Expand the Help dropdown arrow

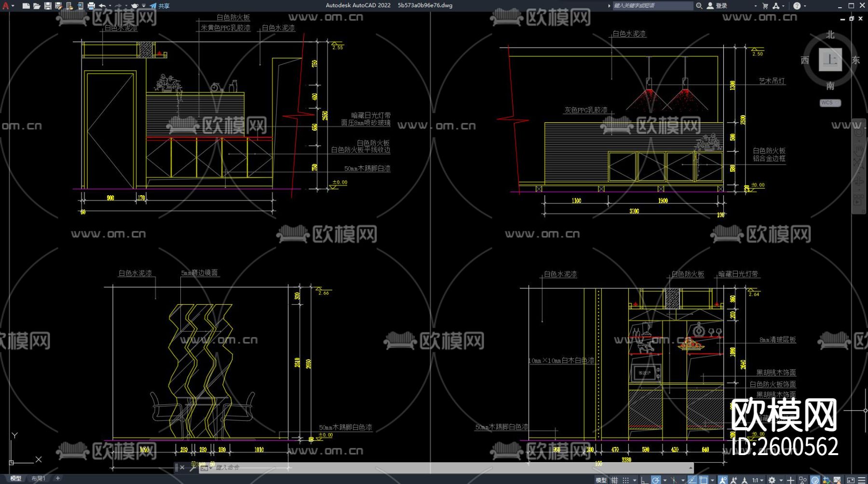point(805,6)
